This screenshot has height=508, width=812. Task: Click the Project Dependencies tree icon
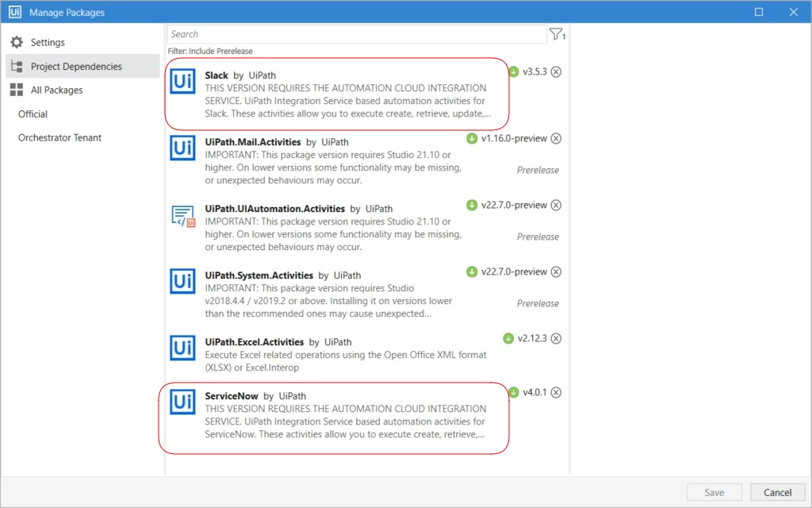[17, 66]
